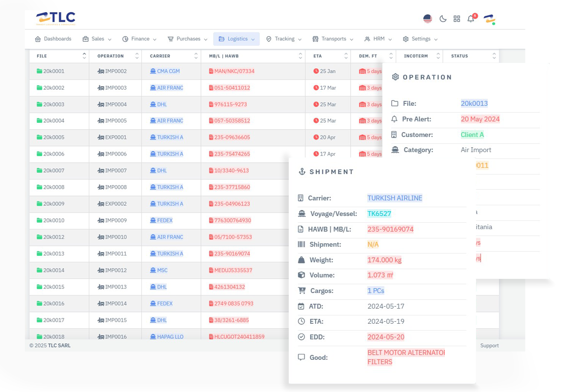Open the Settings dropdown menu
577x392 pixels.
pyautogui.click(x=420, y=39)
